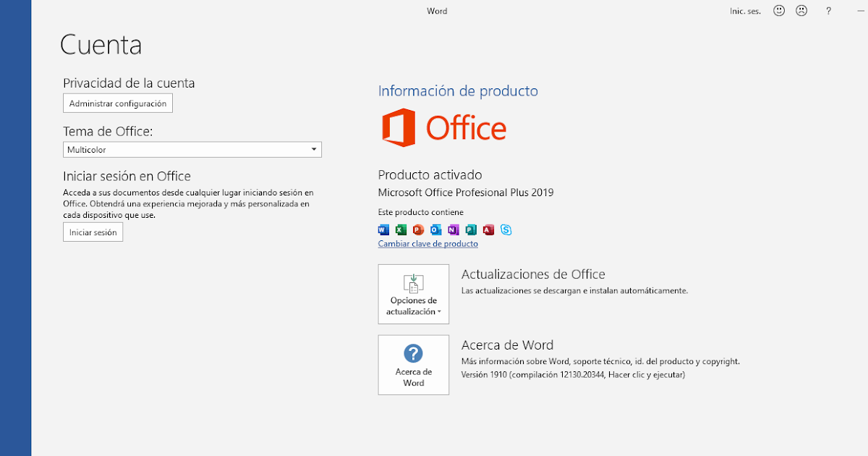
Task: Click the PowerPoint icon
Action: point(418,229)
